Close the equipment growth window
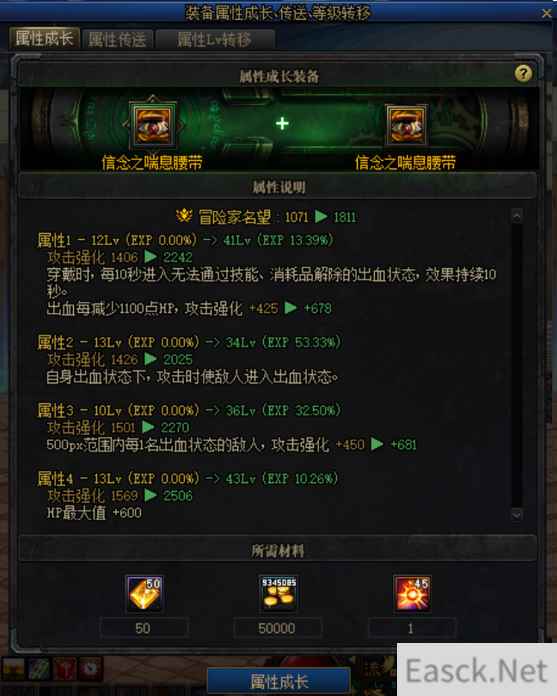The width and height of the screenshot is (557, 696). (x=547, y=13)
